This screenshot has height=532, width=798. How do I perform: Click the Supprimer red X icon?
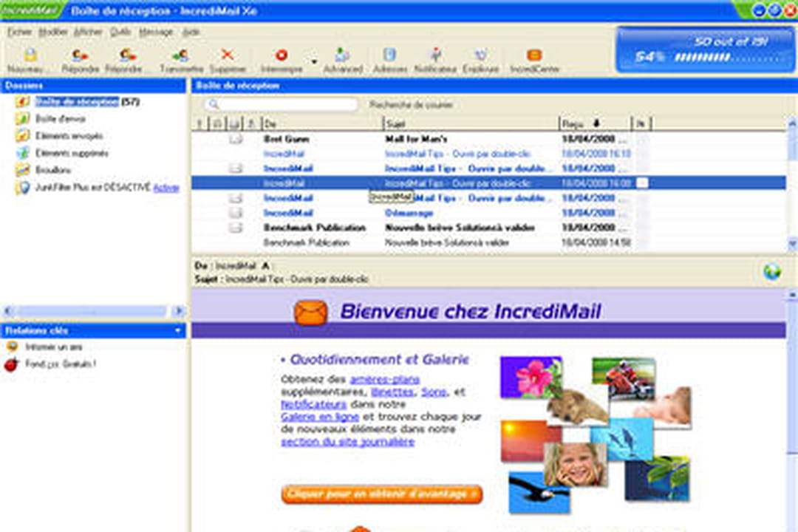[x=227, y=55]
